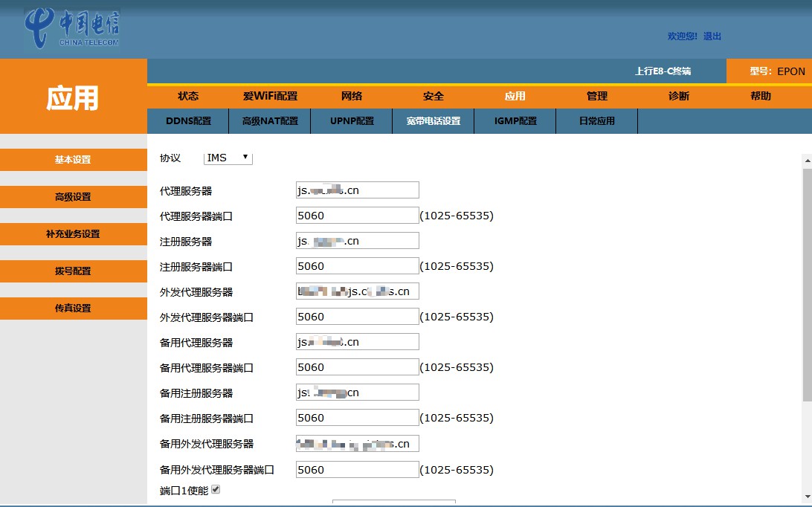The image size is (812, 507).
Task: Open UPNP配置 submenu
Action: [x=352, y=121]
